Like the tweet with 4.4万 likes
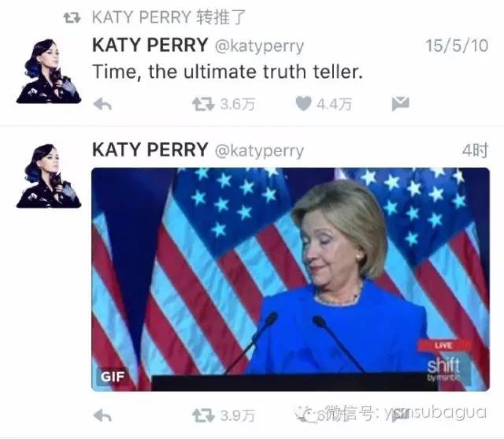Viewport: 504px width, 439px height. pyautogui.click(x=303, y=103)
